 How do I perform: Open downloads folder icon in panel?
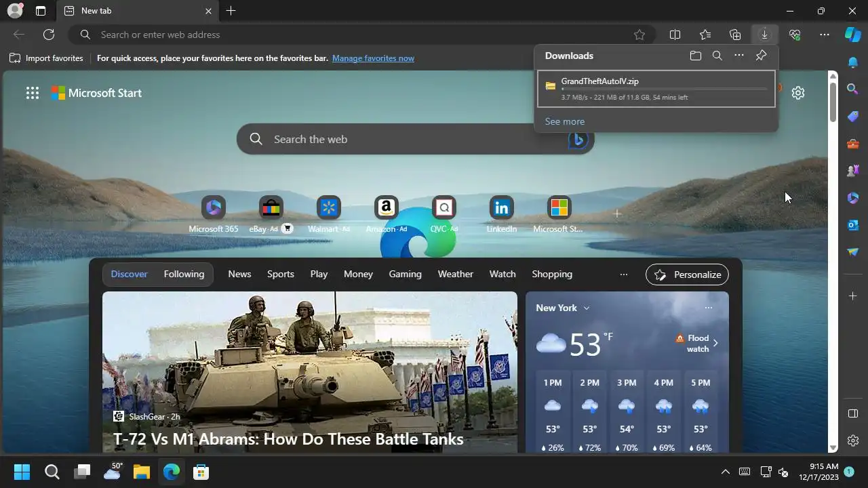point(696,56)
